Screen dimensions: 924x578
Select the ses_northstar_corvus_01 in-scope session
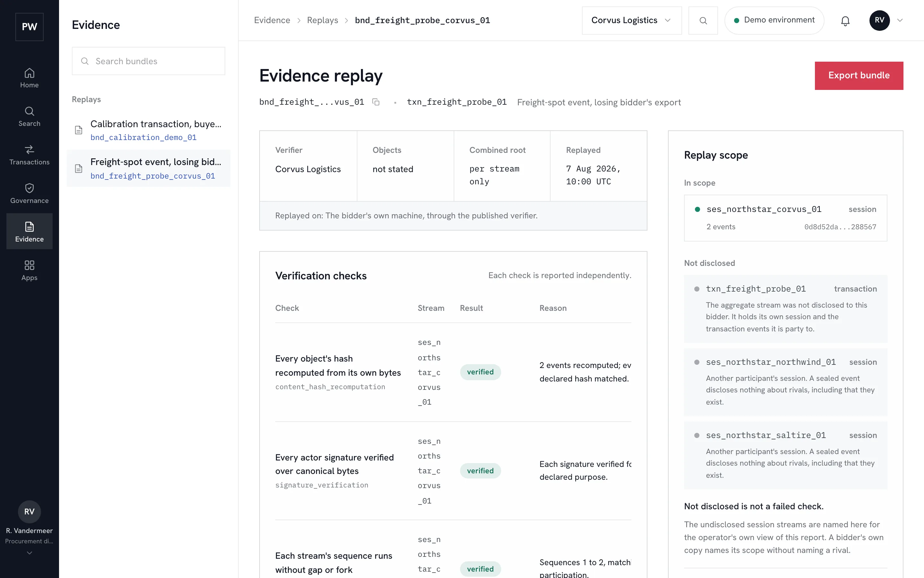(785, 218)
